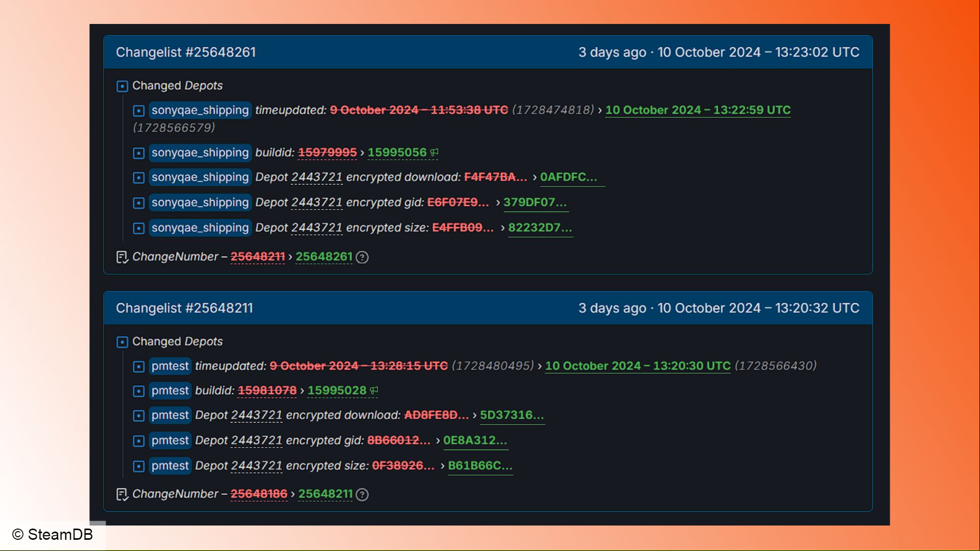Click the icon beside pmtest encrypted download
Image resolution: width=980 pixels, height=551 pixels.
[138, 415]
